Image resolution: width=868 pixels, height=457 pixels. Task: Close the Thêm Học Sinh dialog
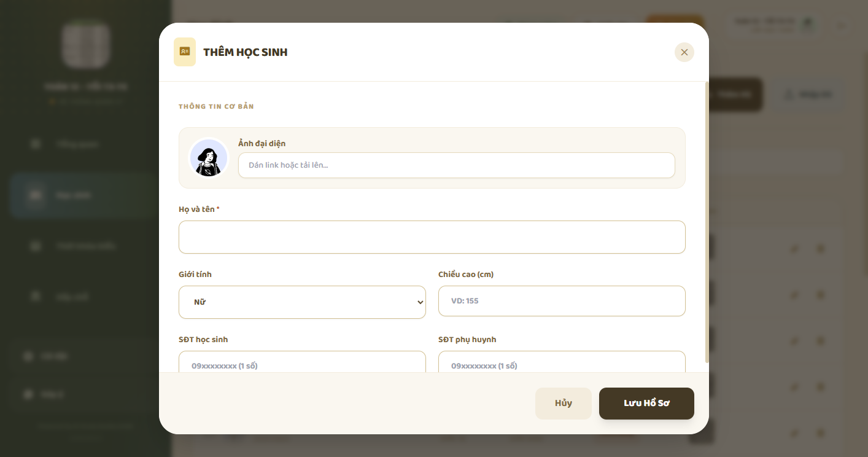[x=684, y=52]
